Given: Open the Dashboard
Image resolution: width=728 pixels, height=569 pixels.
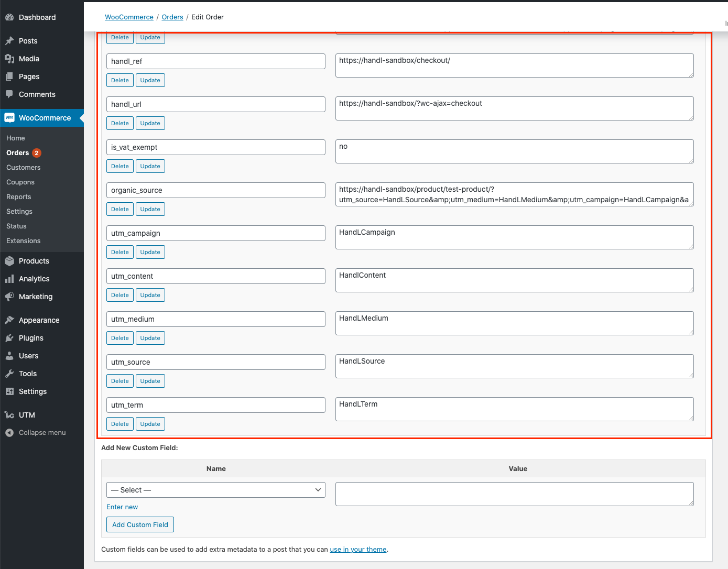Looking at the screenshot, I should tap(10, 17).
